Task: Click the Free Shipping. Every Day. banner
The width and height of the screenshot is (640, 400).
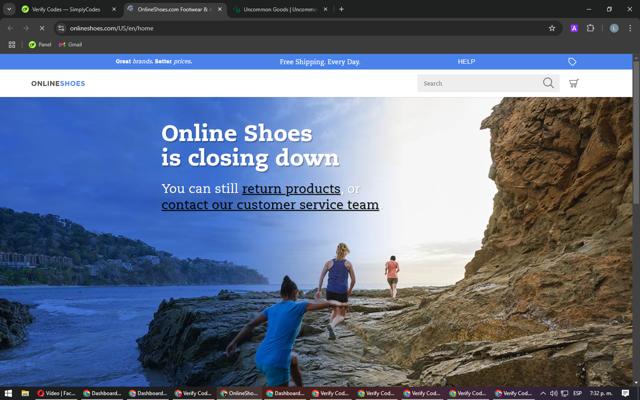Action: (320, 62)
